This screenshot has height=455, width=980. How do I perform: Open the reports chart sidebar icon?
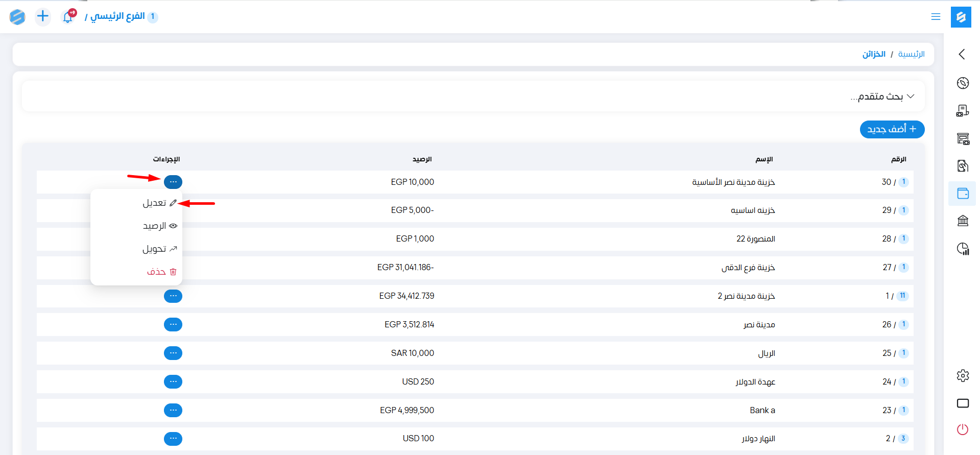pyautogui.click(x=963, y=249)
